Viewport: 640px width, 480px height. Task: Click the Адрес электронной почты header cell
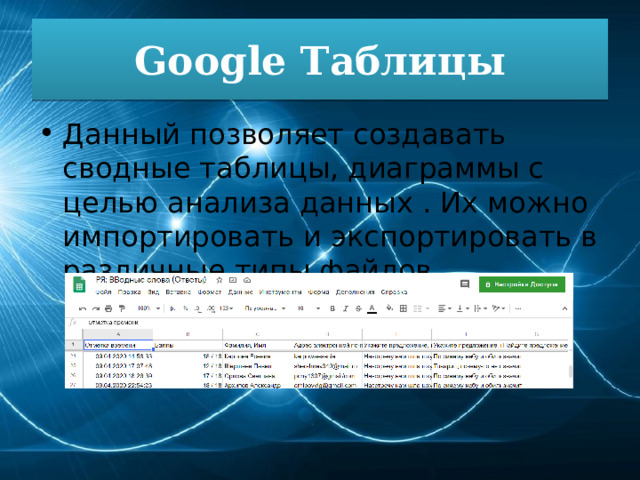tap(327, 345)
